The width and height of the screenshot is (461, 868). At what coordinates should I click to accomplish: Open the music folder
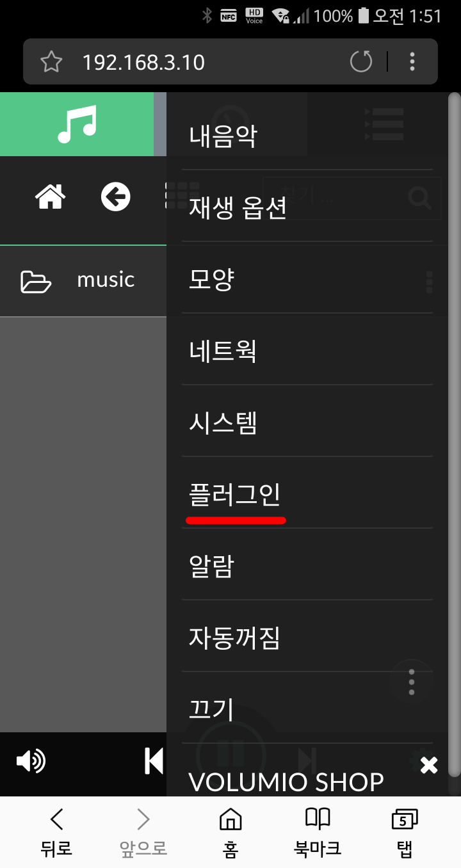pyautogui.click(x=83, y=280)
